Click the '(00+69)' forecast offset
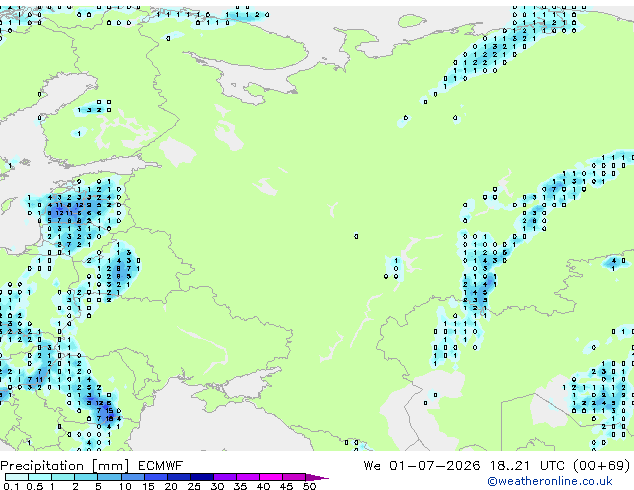 tap(602, 466)
